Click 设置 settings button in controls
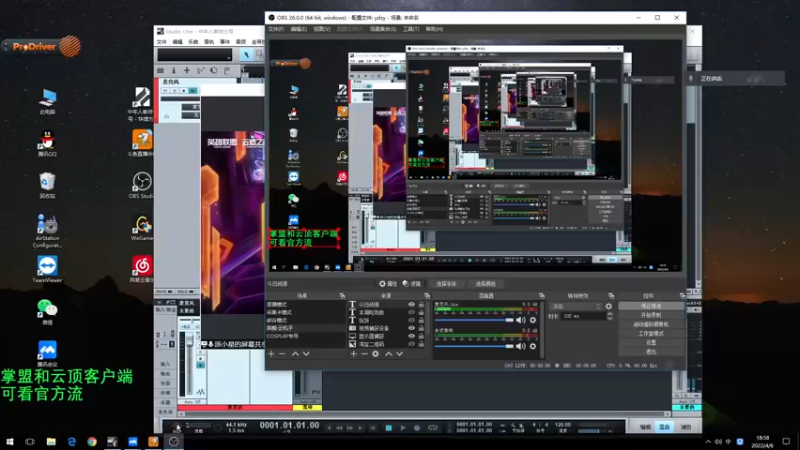The width and height of the screenshot is (800, 450). pos(651,342)
